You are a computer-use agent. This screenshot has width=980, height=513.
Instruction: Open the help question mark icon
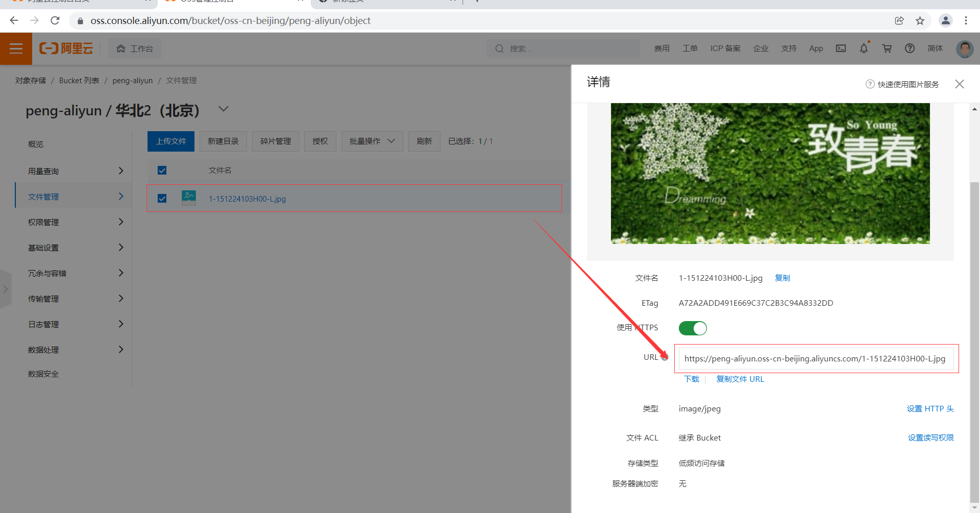(x=910, y=48)
